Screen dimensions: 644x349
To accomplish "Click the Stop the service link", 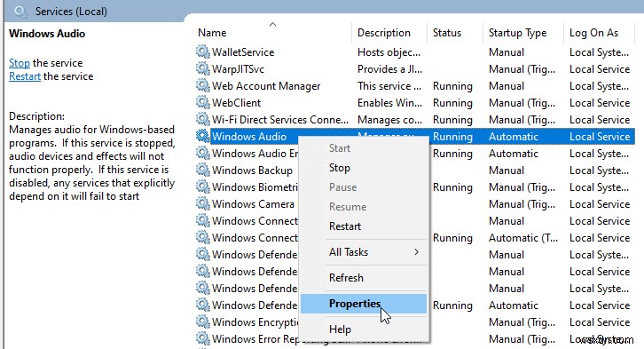I will (20, 63).
